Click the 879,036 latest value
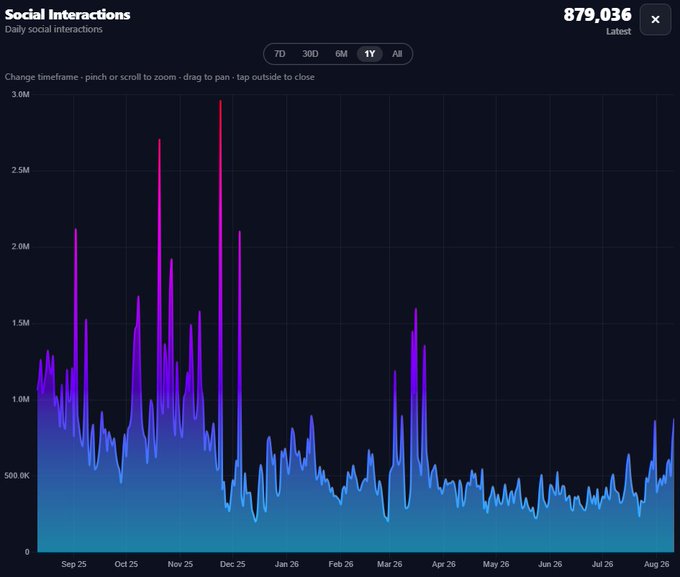This screenshot has height=577, width=680. point(597,15)
